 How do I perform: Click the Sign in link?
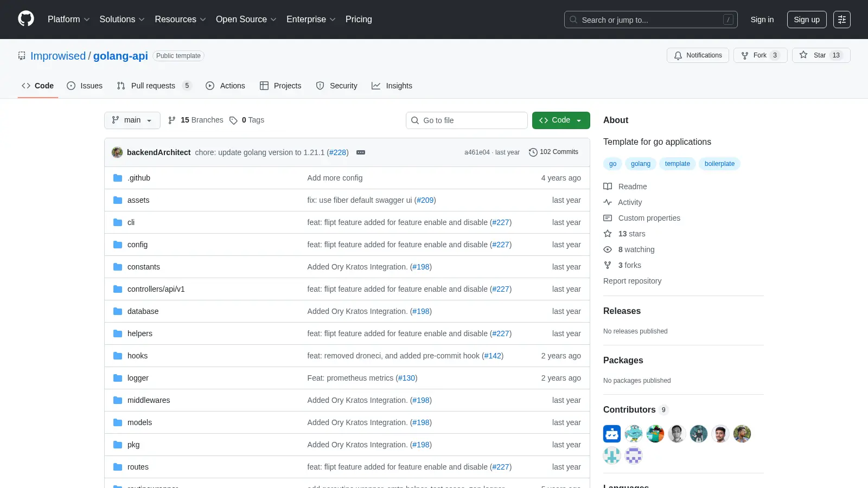[x=762, y=20]
